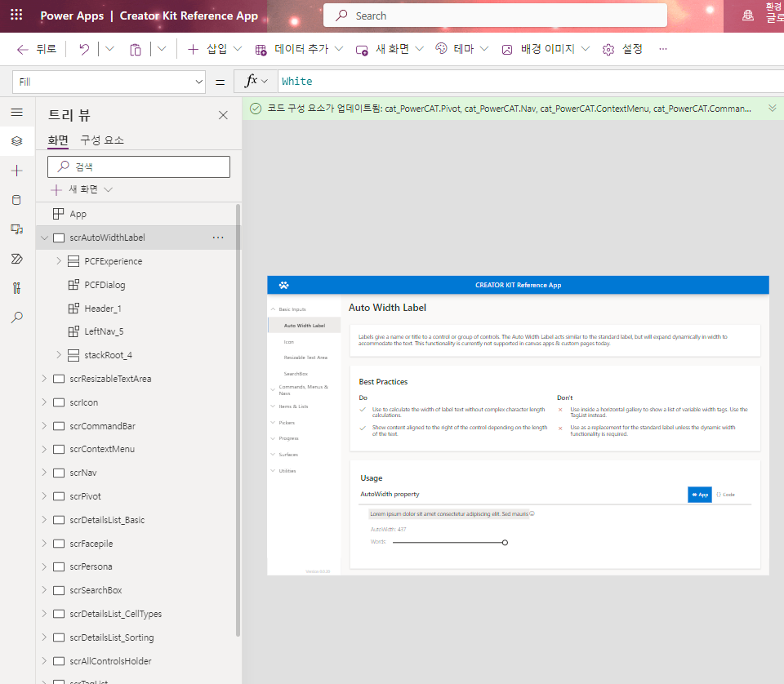784x684 pixels.
Task: Click the fx formula button
Action: [256, 82]
